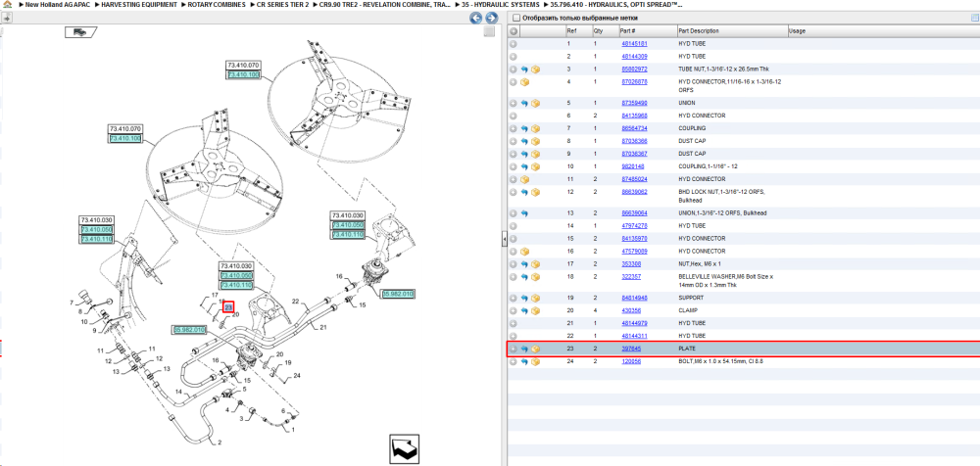
Task: Select callout 23 highlighted in the diagram
Action: (228, 307)
